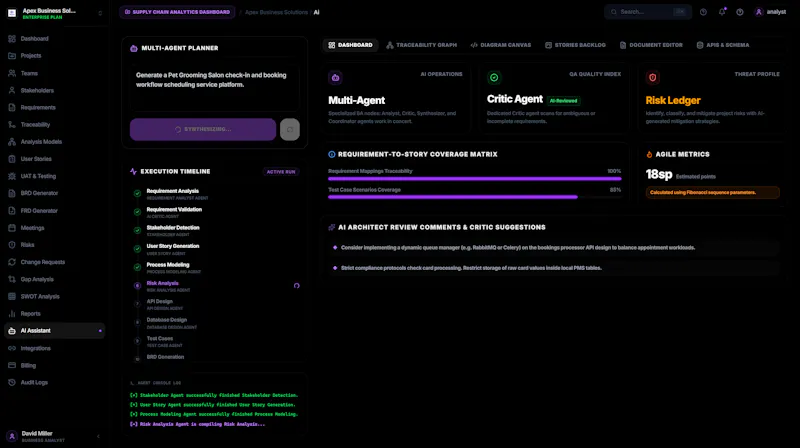Click the Risk Ledger shield icon
Image resolution: width=800 pixels, height=448 pixels.
coord(653,78)
